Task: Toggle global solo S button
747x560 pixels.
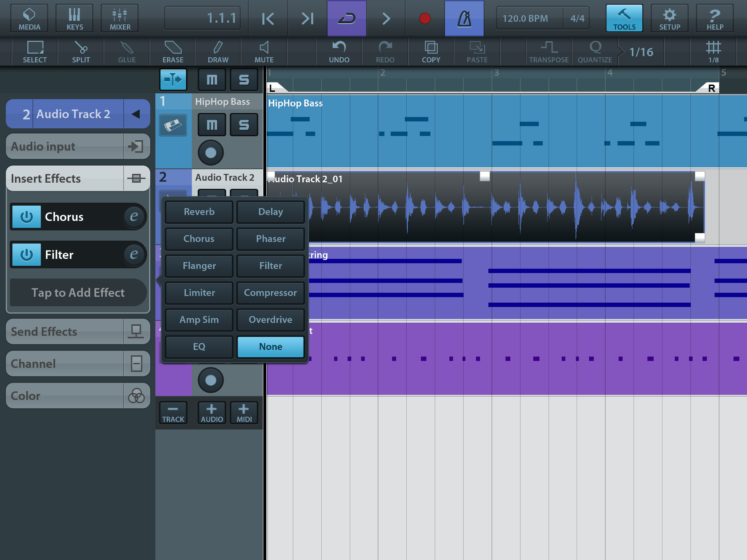Action: click(244, 79)
